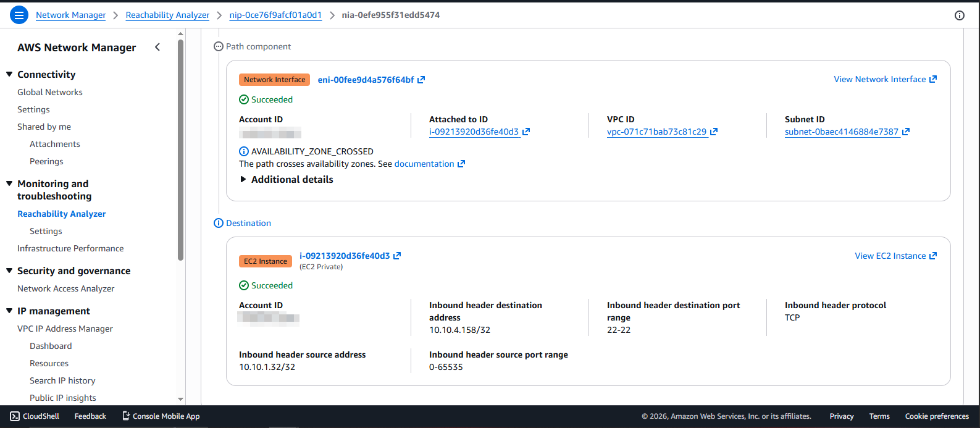Click the Console Mobile App icon
The image size is (980, 428).
pos(126,416)
